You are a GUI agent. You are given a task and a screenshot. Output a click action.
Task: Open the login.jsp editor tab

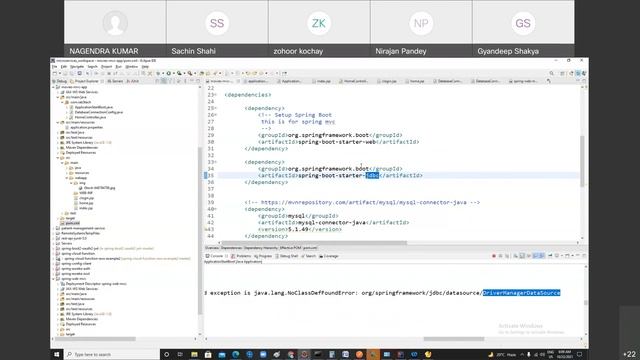coord(387,81)
